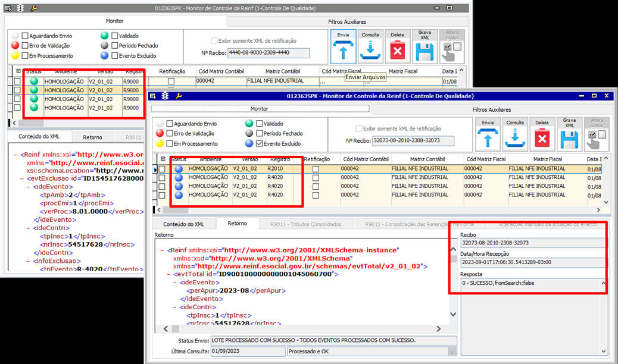This screenshot has height=364, width=618.
Task: Collapse infoExclusao node in back window XML
Action: [x=29, y=261]
